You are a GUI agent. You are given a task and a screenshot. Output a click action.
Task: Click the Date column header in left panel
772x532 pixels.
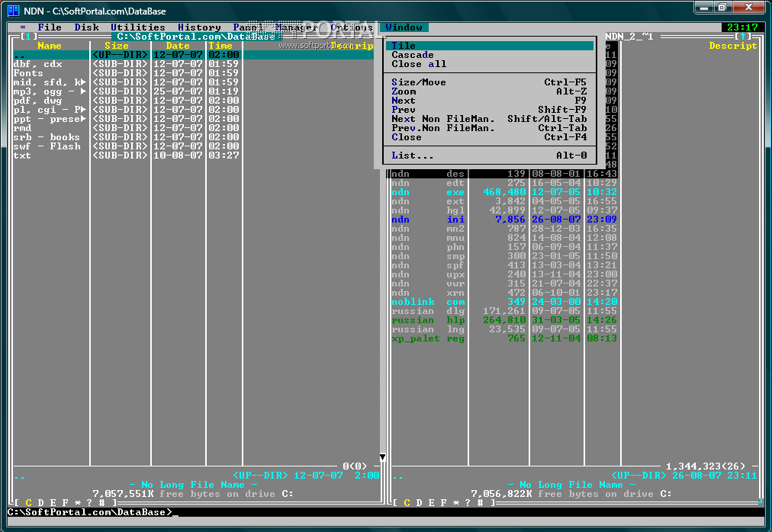click(178, 46)
